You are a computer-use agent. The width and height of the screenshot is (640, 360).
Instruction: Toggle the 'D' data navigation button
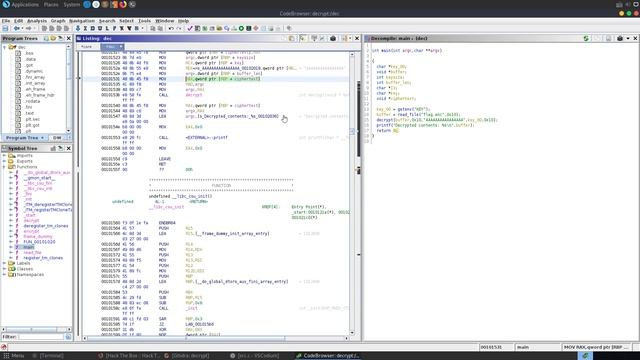(x=92, y=28)
